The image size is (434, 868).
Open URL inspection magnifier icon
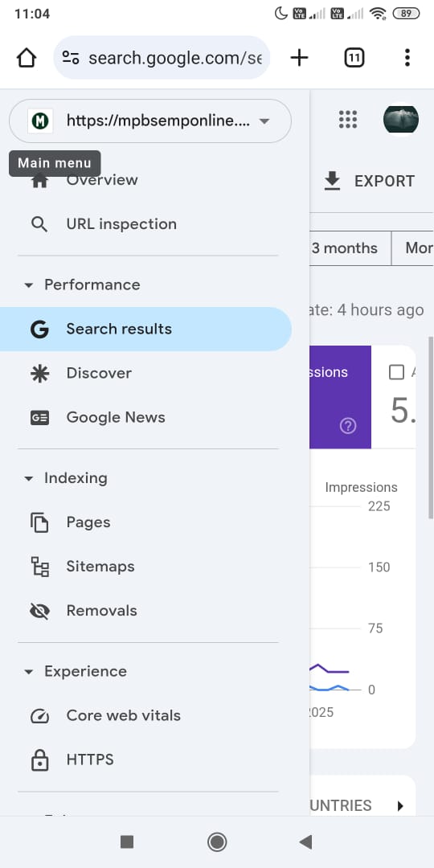(39, 224)
